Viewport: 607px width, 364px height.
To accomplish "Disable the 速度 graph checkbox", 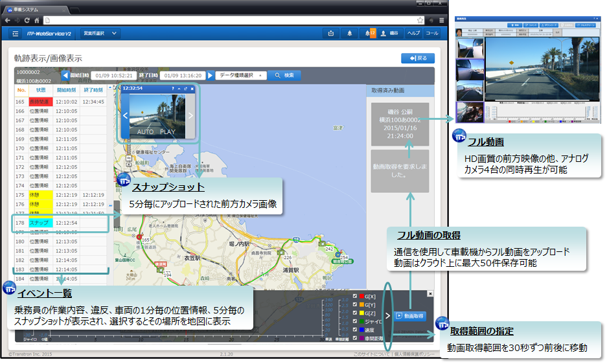I will click(354, 329).
